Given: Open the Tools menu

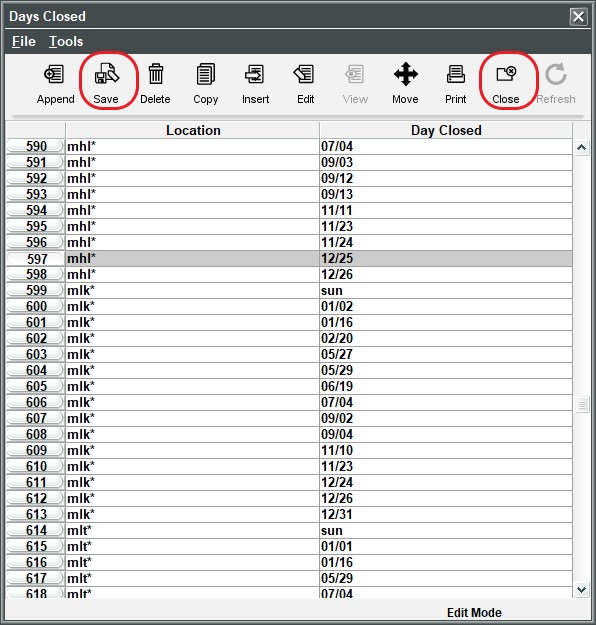Looking at the screenshot, I should pyautogui.click(x=66, y=41).
